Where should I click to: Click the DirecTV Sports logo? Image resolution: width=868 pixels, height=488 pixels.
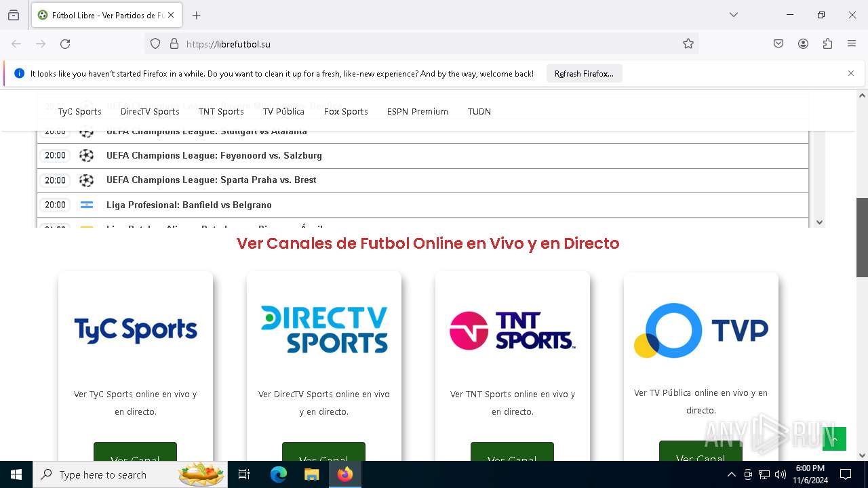click(324, 329)
